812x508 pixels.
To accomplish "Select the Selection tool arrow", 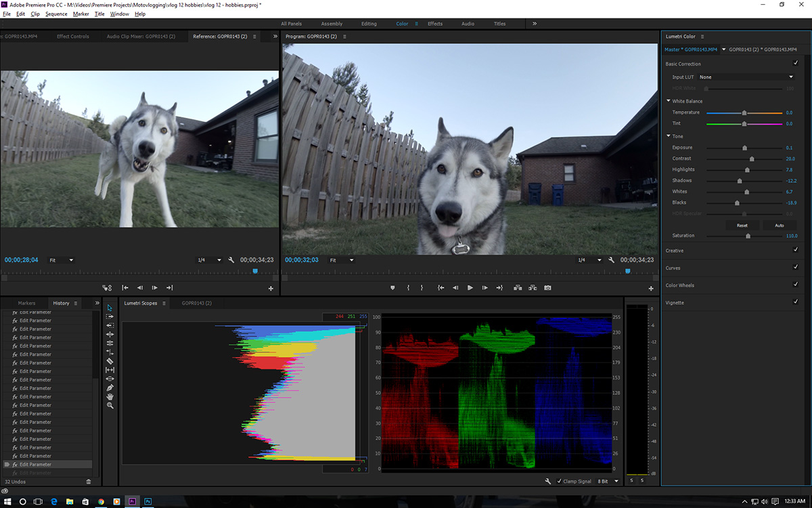I will point(110,308).
